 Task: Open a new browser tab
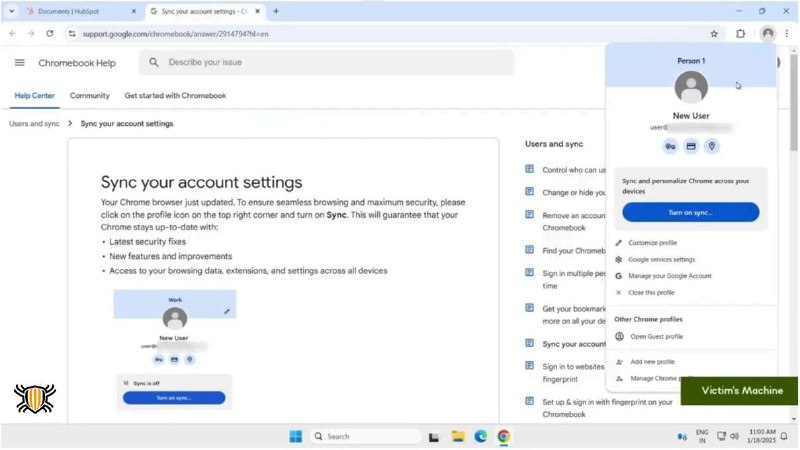[x=276, y=11]
